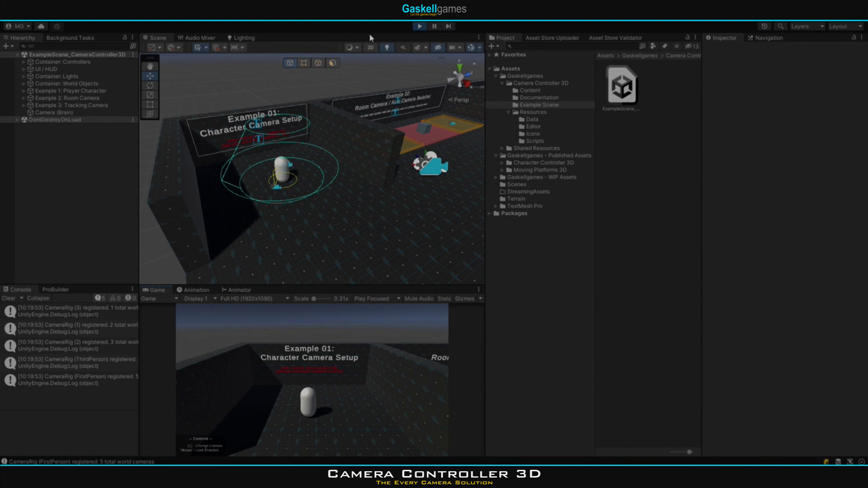Click Assets in the Project breadcrumb
The height and width of the screenshot is (488, 868).
coord(605,56)
